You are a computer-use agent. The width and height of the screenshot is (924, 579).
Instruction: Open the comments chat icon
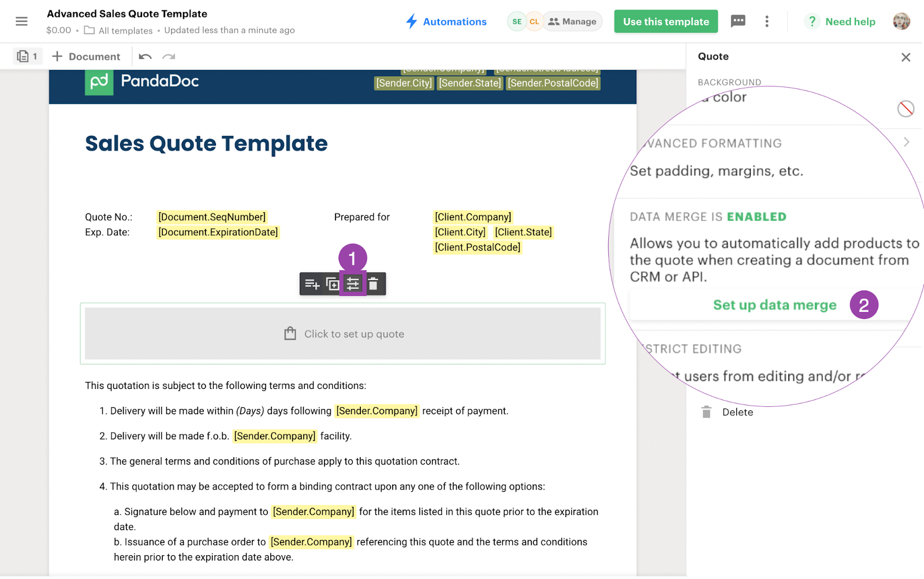click(738, 21)
